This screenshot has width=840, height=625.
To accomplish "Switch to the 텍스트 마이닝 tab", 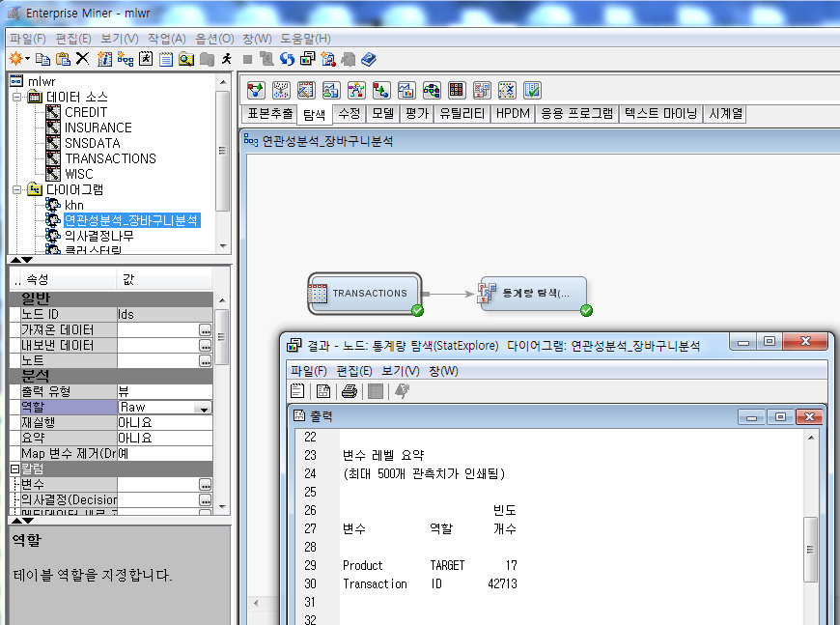I will tap(661, 114).
